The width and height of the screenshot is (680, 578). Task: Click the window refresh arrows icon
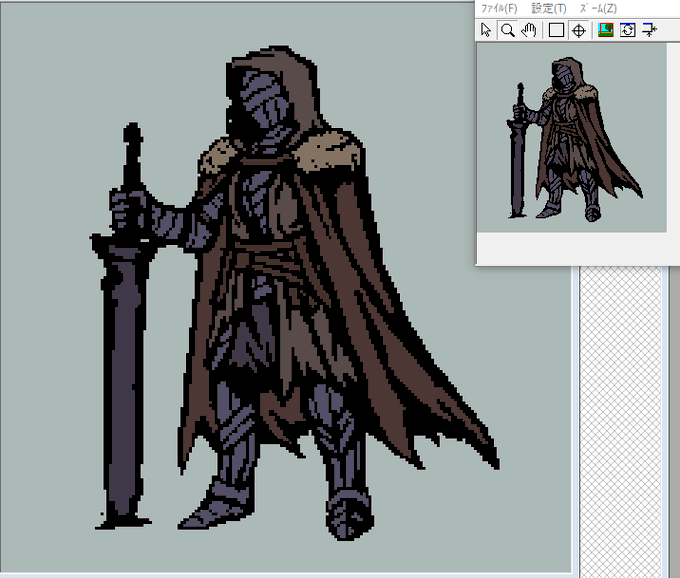pyautogui.click(x=628, y=30)
